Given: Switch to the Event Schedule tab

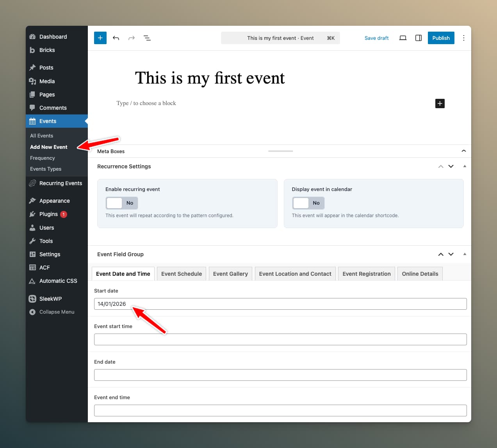Looking at the screenshot, I should pos(181,273).
